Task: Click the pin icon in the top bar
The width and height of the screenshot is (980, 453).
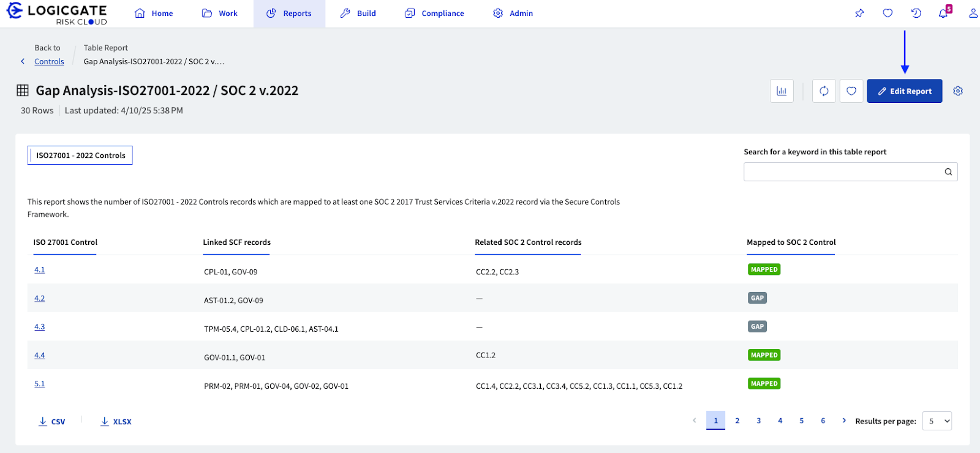Action: coord(859,13)
